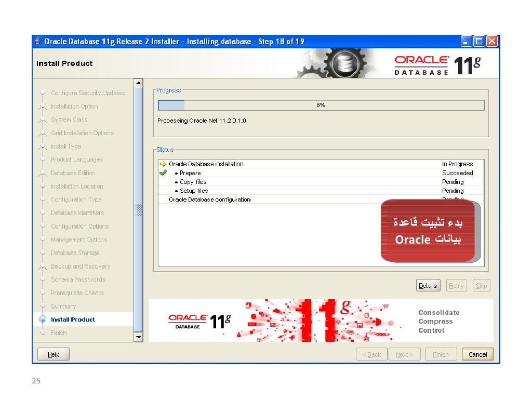Select Grid Installation Options step
532x399 pixels.
(83, 132)
